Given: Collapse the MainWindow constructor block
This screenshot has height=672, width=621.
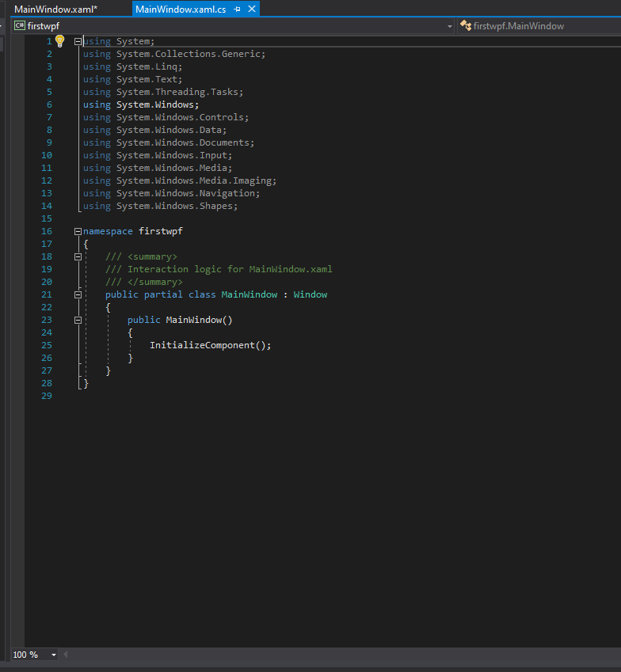Looking at the screenshot, I should pyautogui.click(x=78, y=320).
